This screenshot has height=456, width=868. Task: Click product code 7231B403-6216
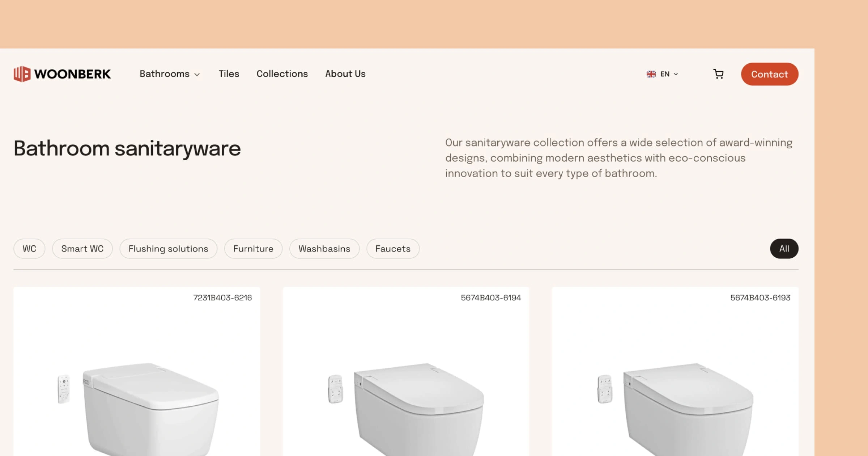tap(222, 298)
